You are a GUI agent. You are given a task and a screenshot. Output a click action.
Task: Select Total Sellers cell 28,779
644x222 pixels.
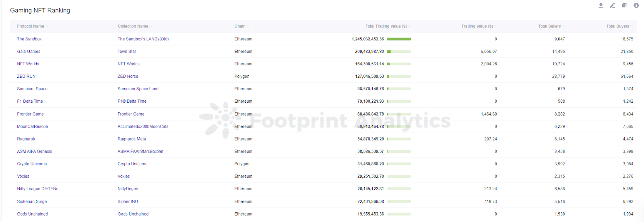click(x=559, y=77)
